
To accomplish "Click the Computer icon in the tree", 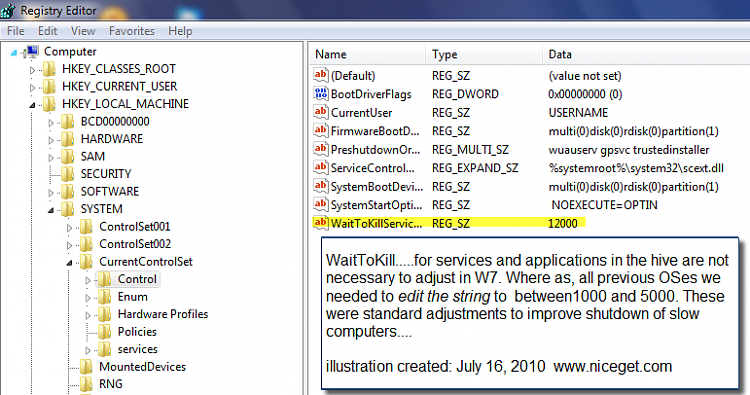I will (x=32, y=51).
